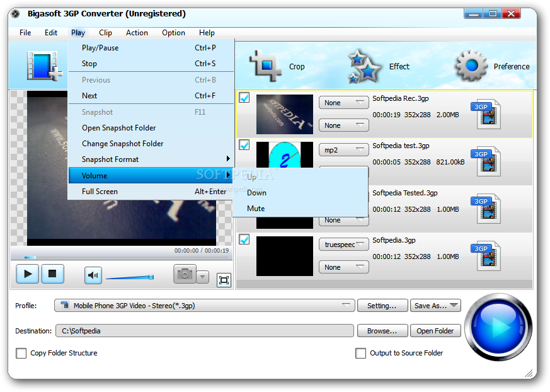Viewport: 550px width, 392px height.
Task: Click the 3GP format icon for Softpedia Rec.3gp
Action: [x=486, y=113]
